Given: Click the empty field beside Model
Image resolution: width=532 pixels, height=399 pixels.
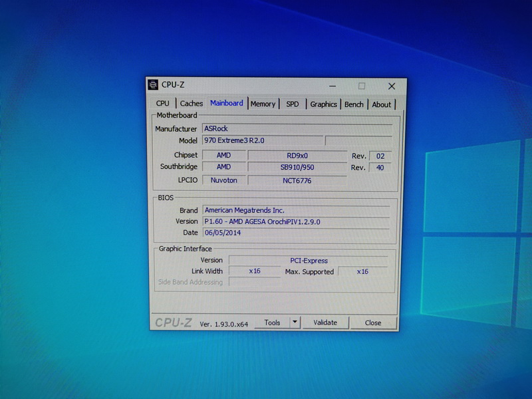Looking at the screenshot, I should coord(358,140).
